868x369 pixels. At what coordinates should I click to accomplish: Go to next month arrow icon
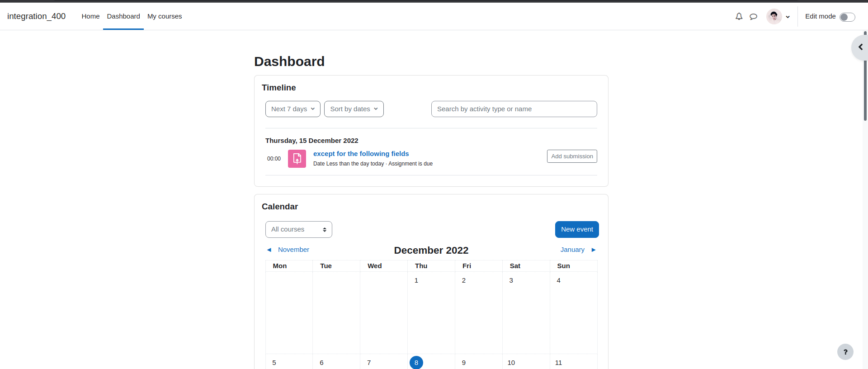coord(594,250)
